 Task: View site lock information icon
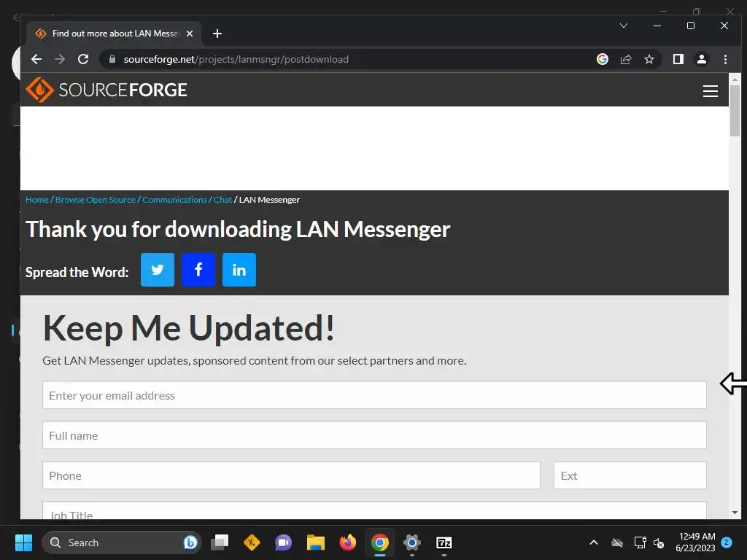pos(112,59)
